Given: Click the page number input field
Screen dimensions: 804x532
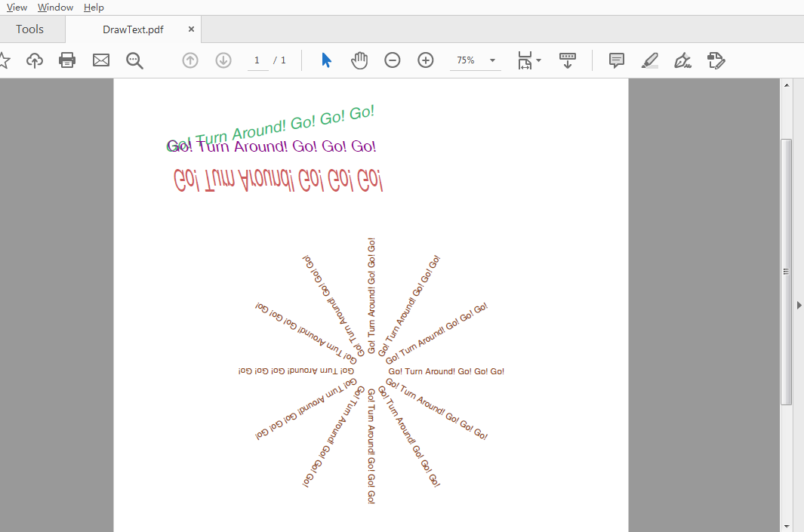Looking at the screenshot, I should (x=257, y=60).
